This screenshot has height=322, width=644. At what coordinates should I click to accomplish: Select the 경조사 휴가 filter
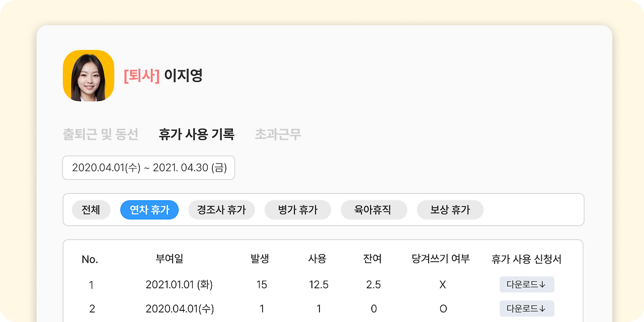tap(221, 210)
